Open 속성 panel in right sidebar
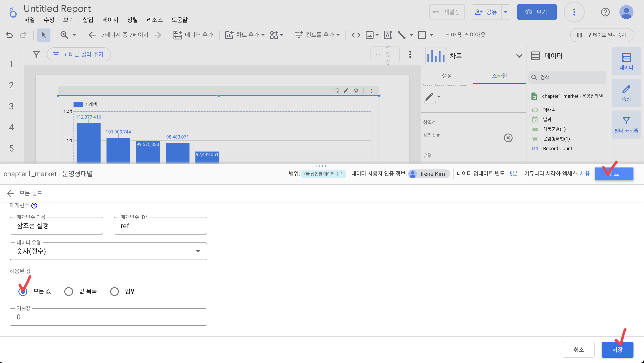 (626, 93)
